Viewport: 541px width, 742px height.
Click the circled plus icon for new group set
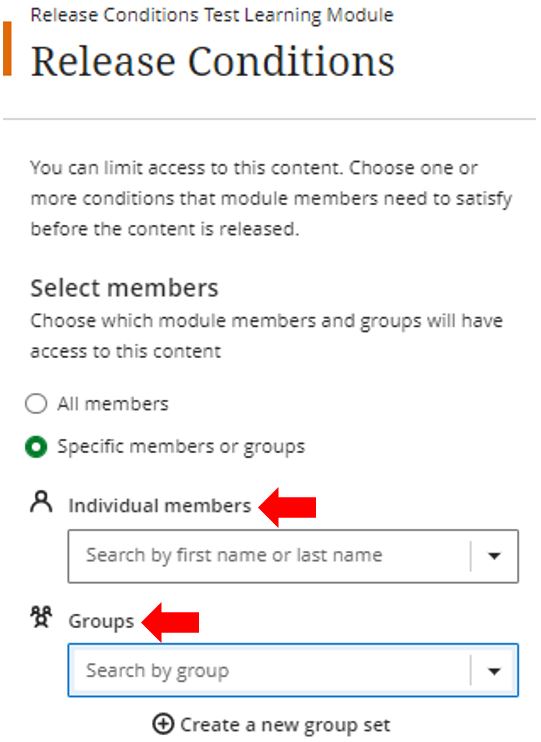163,724
